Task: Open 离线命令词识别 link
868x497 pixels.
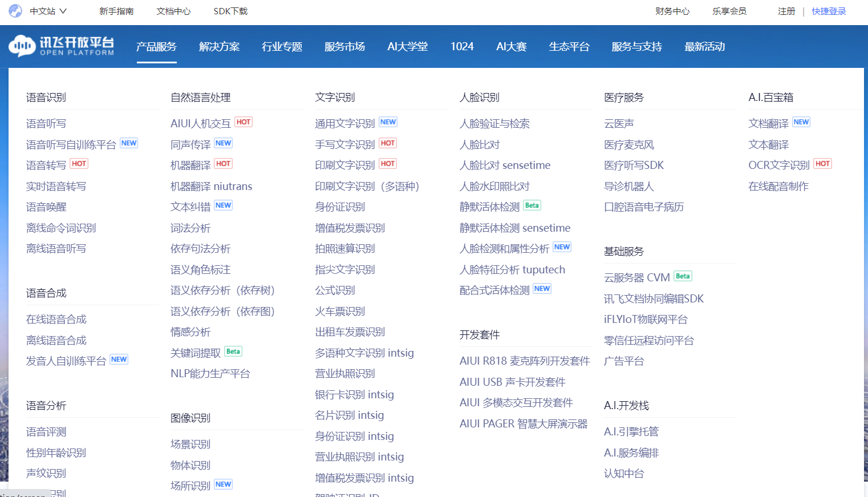Action: 61,228
